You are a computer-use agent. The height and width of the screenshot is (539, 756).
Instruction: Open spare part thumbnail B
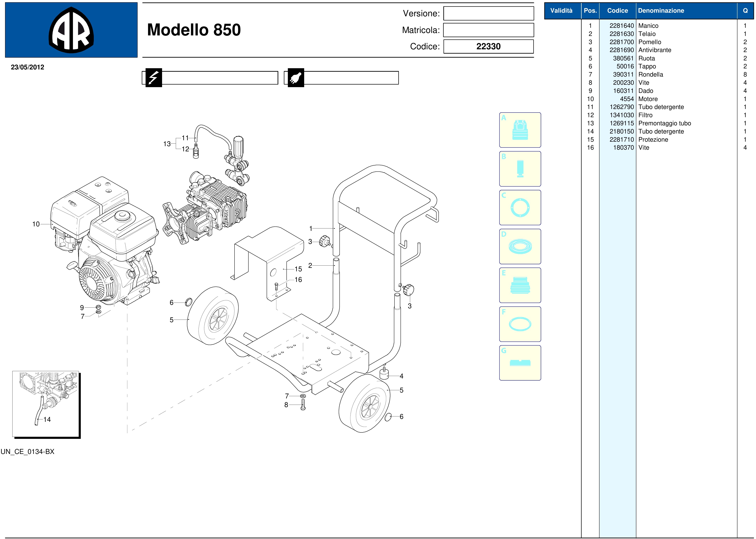tap(520, 169)
